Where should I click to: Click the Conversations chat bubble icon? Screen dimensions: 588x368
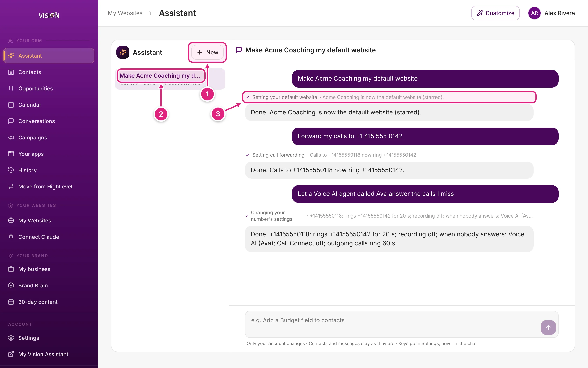(x=11, y=121)
